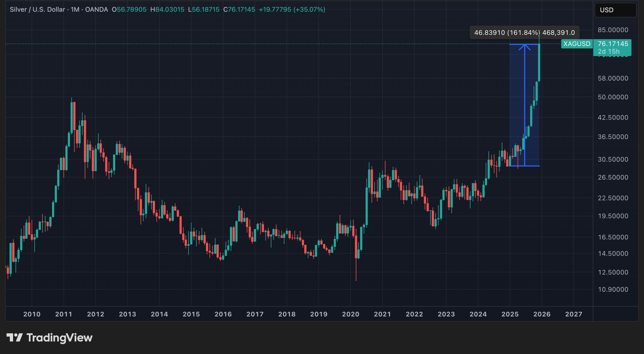Click the 50.00000 price scale label

tap(613, 97)
